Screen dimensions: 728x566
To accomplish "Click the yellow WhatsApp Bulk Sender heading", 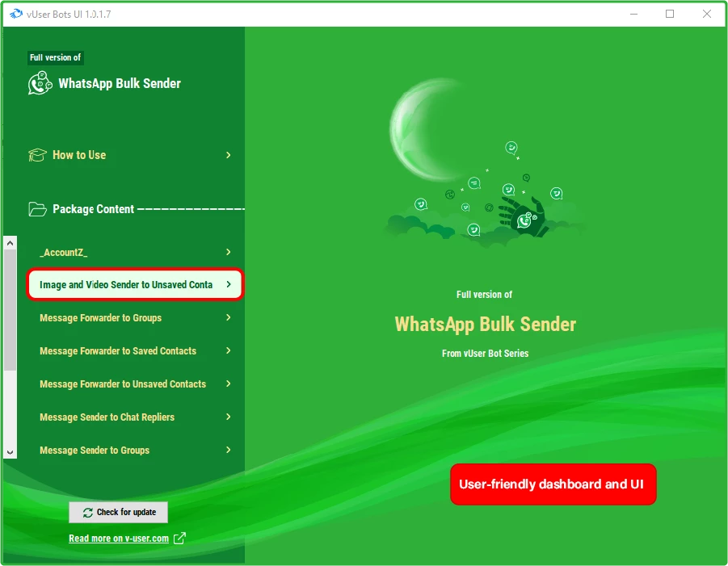I will pos(485,325).
